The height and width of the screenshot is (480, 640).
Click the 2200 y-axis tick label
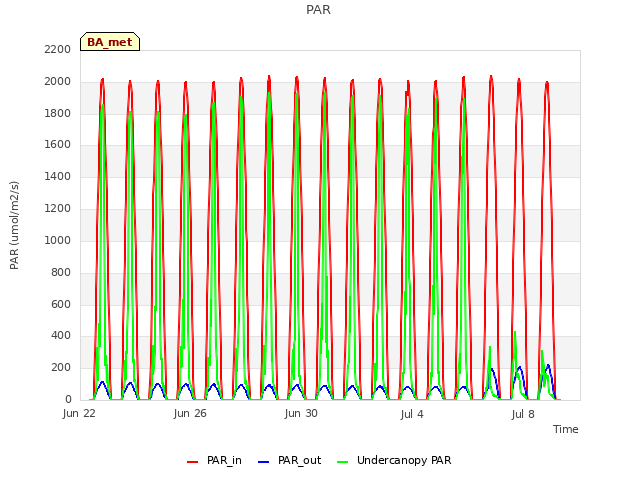pyautogui.click(x=58, y=50)
